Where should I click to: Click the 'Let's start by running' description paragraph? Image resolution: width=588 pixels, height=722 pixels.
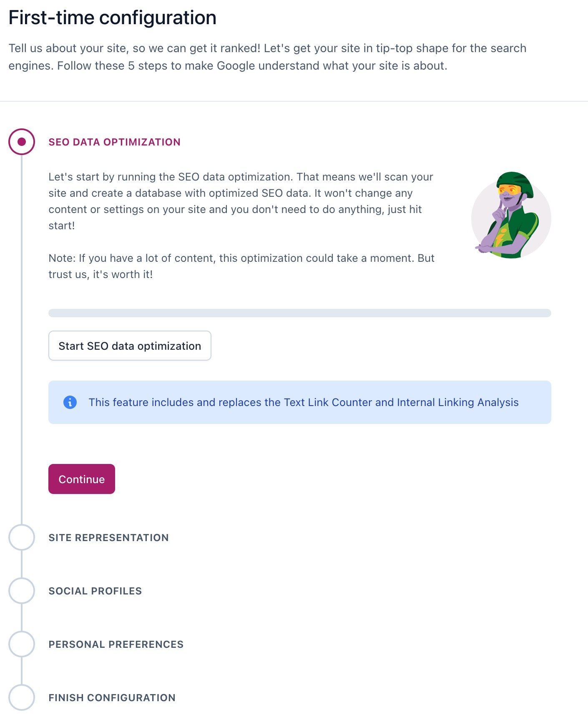click(x=241, y=201)
